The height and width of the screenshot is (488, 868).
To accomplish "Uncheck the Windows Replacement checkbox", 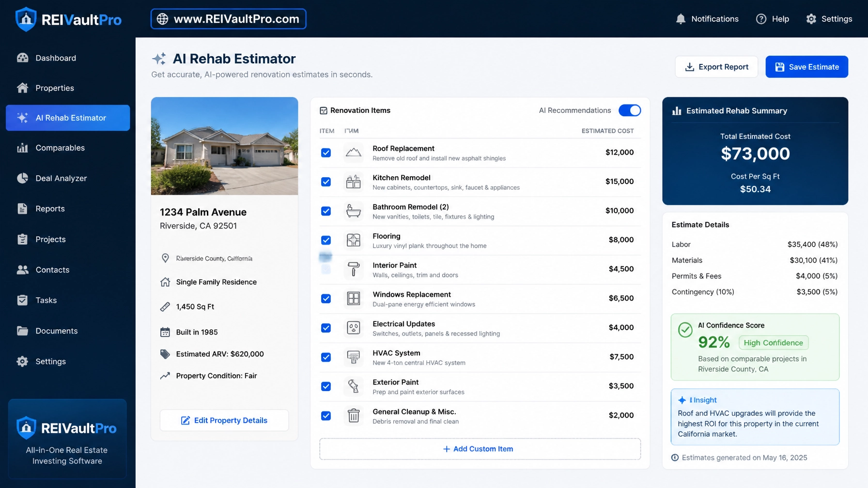I will point(326,299).
